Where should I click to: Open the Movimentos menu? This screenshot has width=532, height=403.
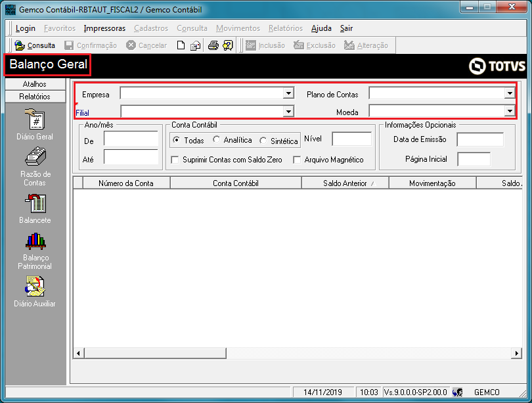[x=238, y=28]
